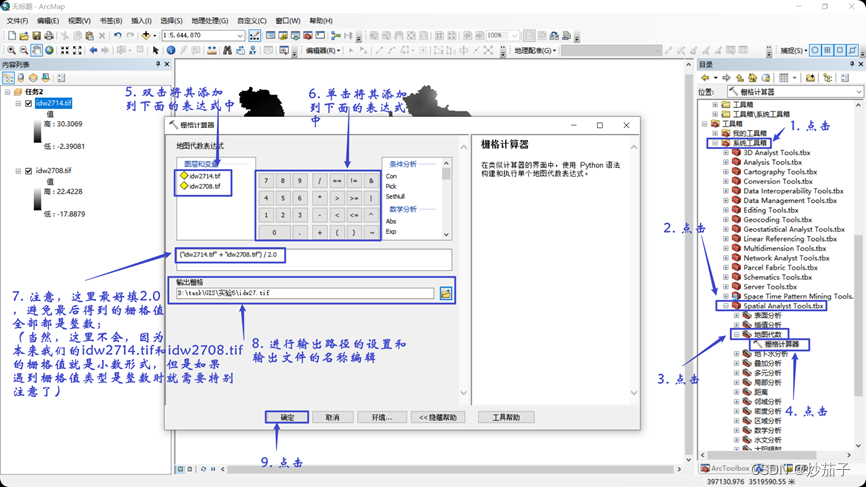Viewport: 866px width, 487px height.
Task: Click the functions list scrollbar in Raster Calculator
Action: 446,199
